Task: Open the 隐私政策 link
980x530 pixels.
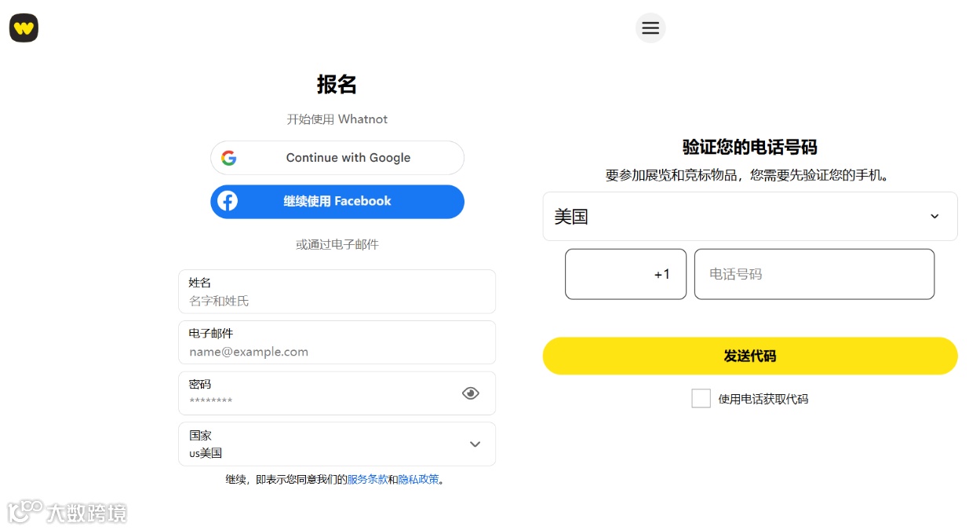Action: pyautogui.click(x=419, y=479)
